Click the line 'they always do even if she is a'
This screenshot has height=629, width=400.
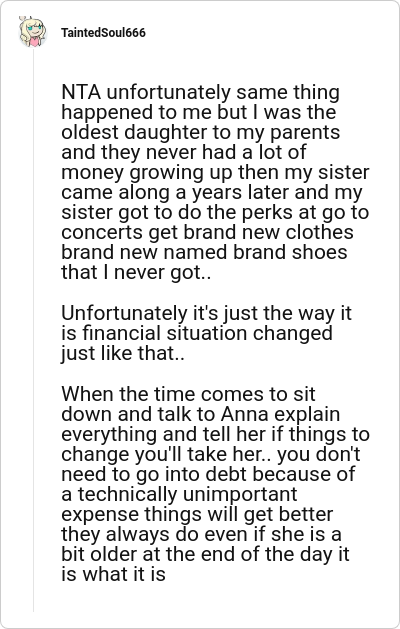click(201, 534)
